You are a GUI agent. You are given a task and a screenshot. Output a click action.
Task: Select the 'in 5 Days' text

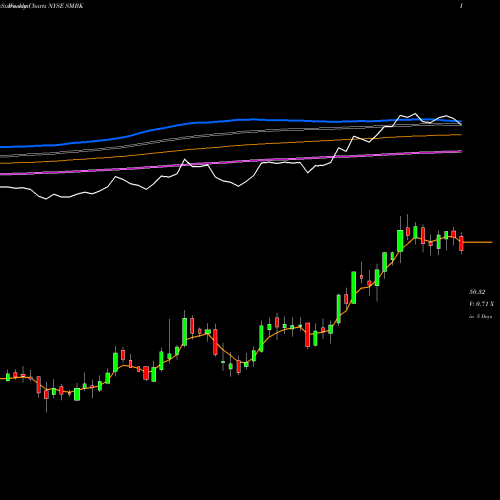480,316
